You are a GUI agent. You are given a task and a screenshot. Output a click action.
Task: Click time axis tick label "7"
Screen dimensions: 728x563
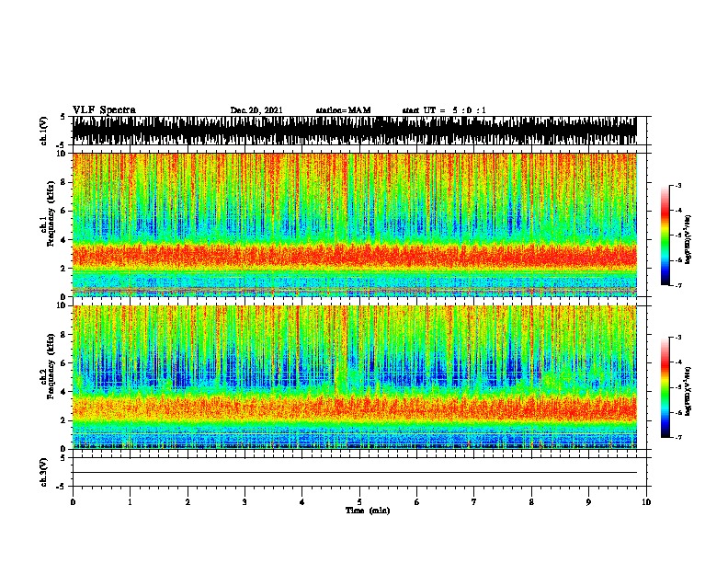tap(474, 502)
